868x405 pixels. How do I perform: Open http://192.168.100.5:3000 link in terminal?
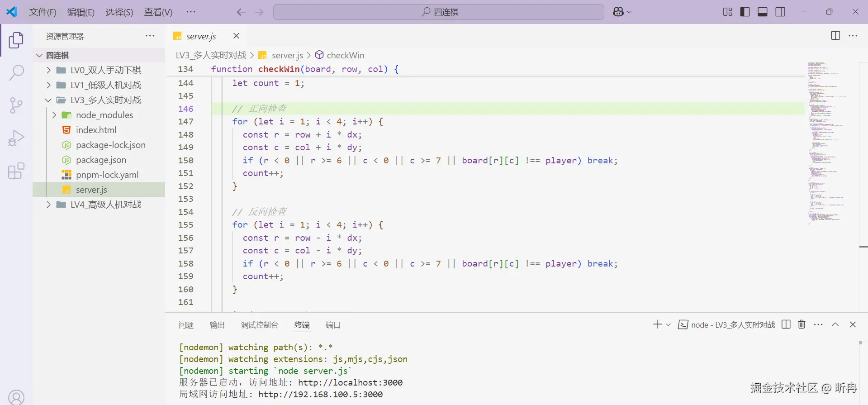click(x=320, y=394)
